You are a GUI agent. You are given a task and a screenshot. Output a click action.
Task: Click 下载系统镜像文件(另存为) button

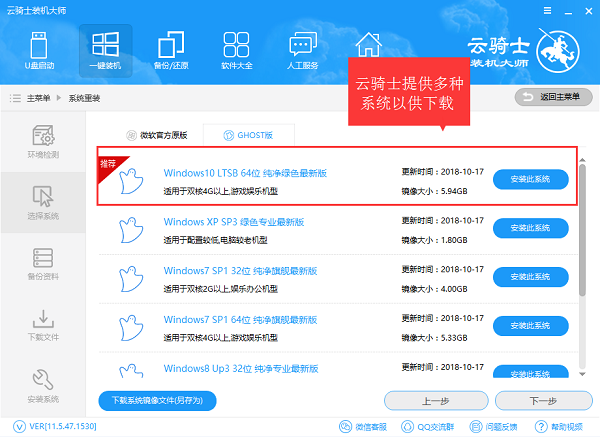point(157,401)
